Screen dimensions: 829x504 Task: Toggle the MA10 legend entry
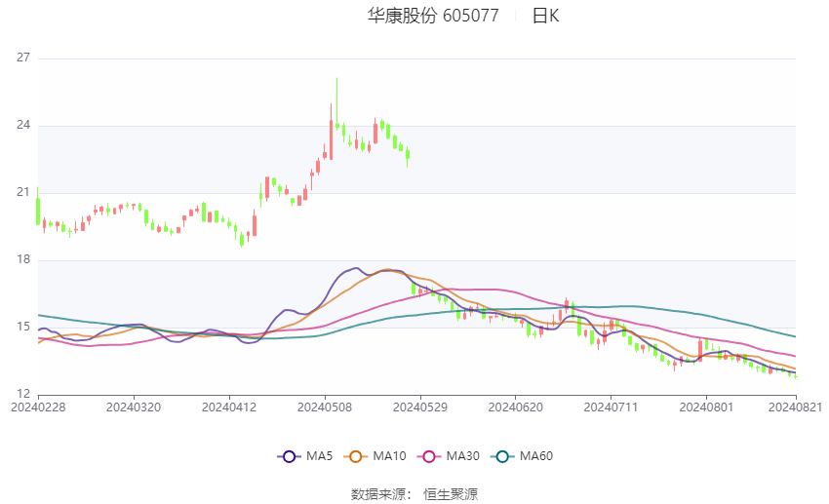tap(375, 456)
